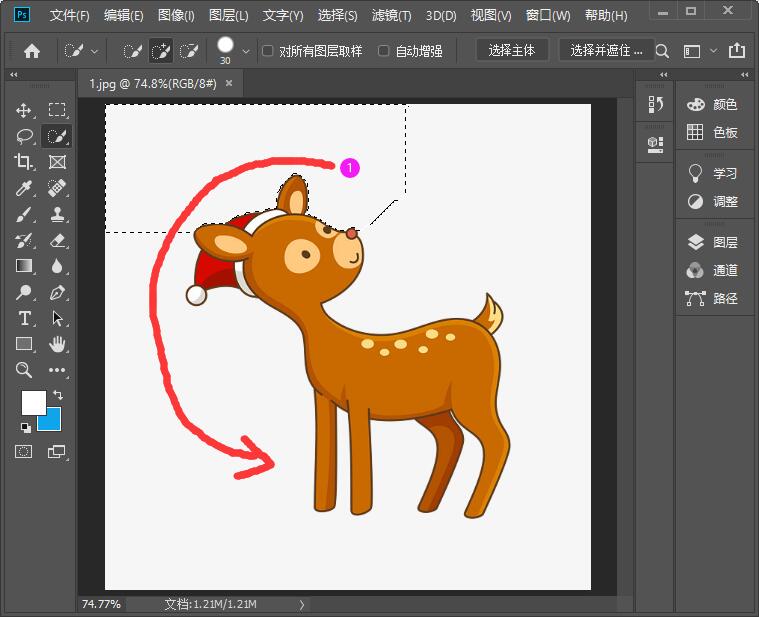The width and height of the screenshot is (759, 617).
Task: Enable 对所有图层取样 checkbox
Action: coord(267,51)
